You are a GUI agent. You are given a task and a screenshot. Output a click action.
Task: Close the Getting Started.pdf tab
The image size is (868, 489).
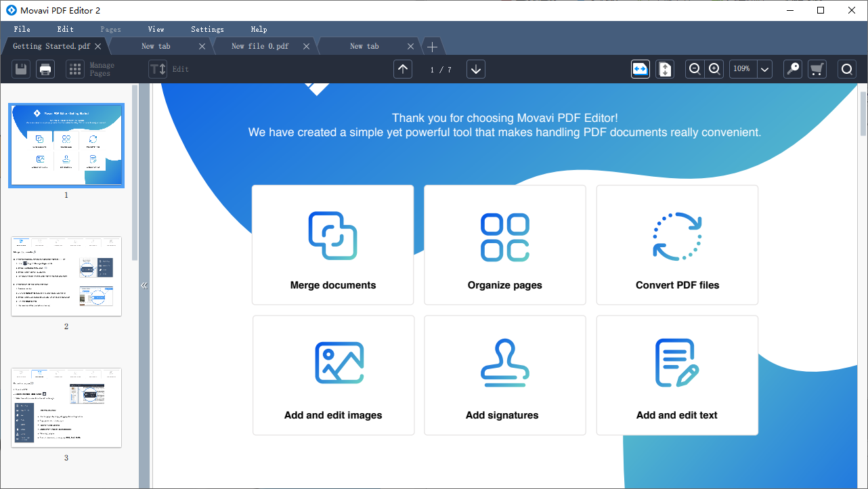97,46
